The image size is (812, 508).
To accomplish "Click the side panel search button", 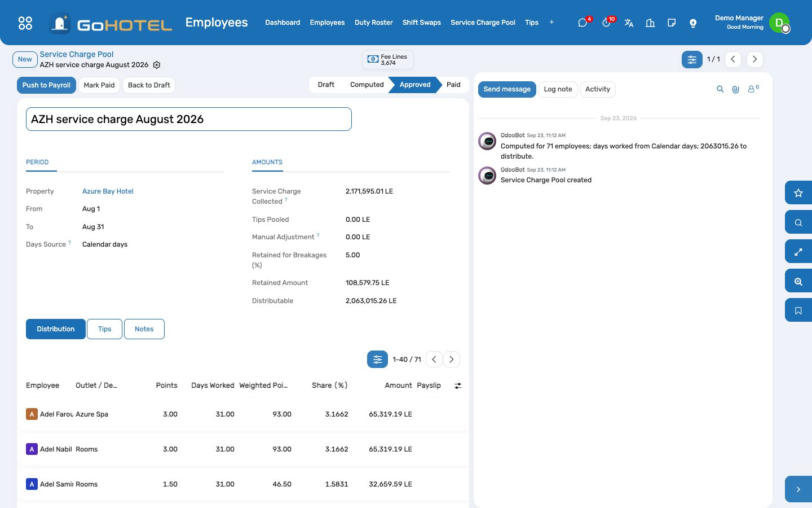I will (798, 222).
